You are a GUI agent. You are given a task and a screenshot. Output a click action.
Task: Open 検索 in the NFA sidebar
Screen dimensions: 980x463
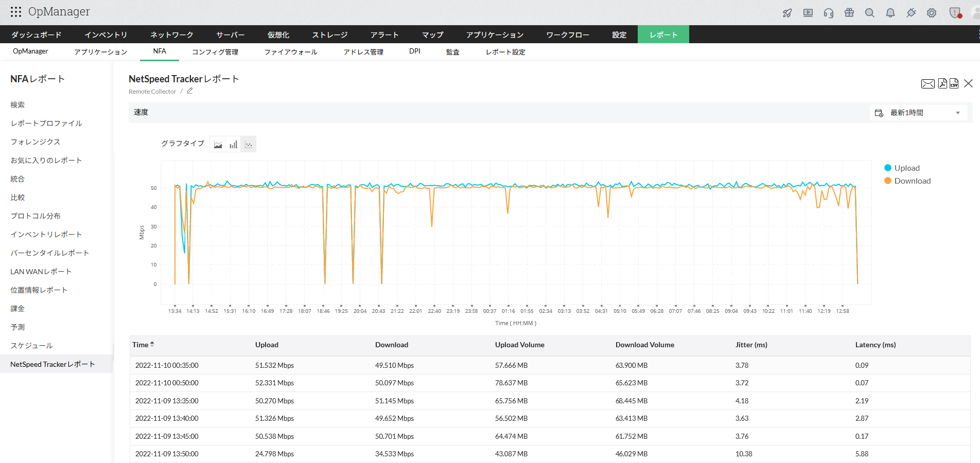coord(17,105)
